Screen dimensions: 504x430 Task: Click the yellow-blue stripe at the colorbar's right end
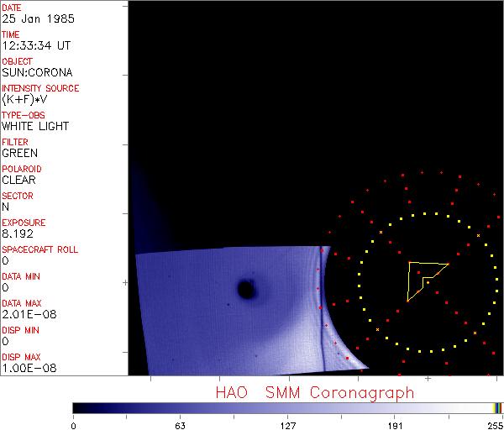497,407
